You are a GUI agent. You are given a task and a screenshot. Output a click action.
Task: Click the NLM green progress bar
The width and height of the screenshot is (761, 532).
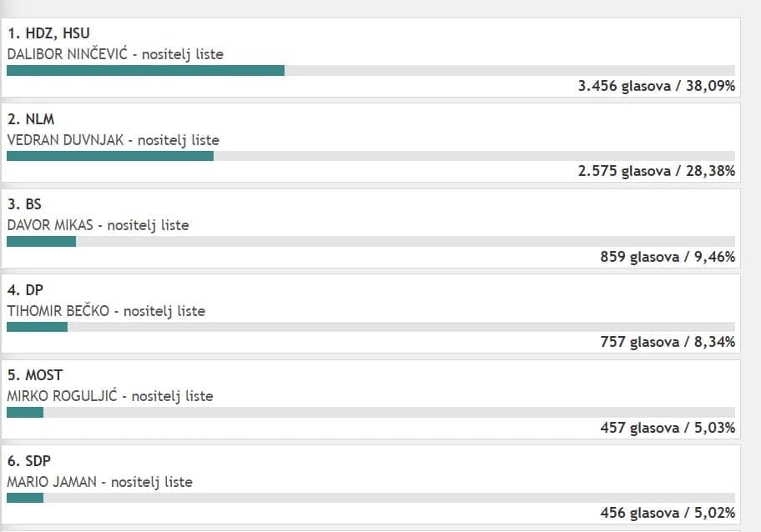(110, 156)
